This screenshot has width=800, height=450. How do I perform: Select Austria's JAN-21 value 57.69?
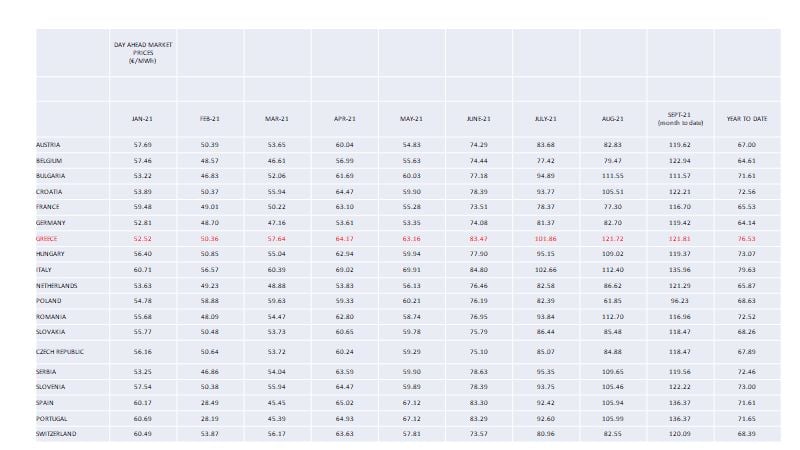142,145
